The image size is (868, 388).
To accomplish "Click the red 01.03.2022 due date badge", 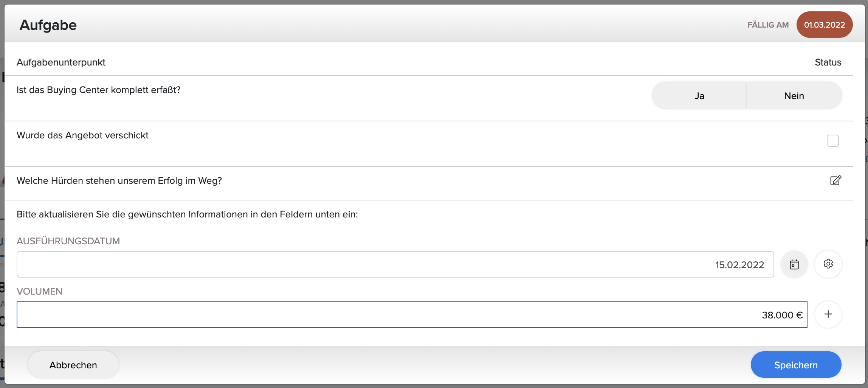I will [x=824, y=25].
